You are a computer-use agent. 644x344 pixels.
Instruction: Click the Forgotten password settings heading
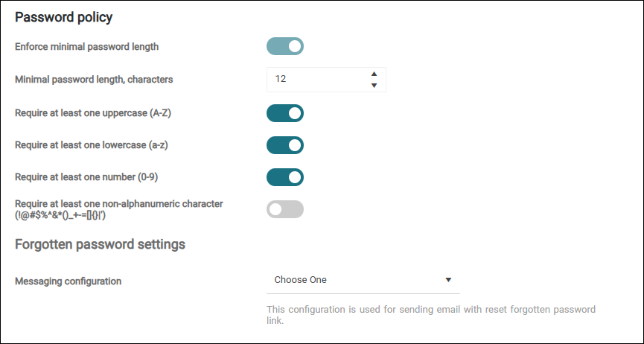click(x=100, y=243)
